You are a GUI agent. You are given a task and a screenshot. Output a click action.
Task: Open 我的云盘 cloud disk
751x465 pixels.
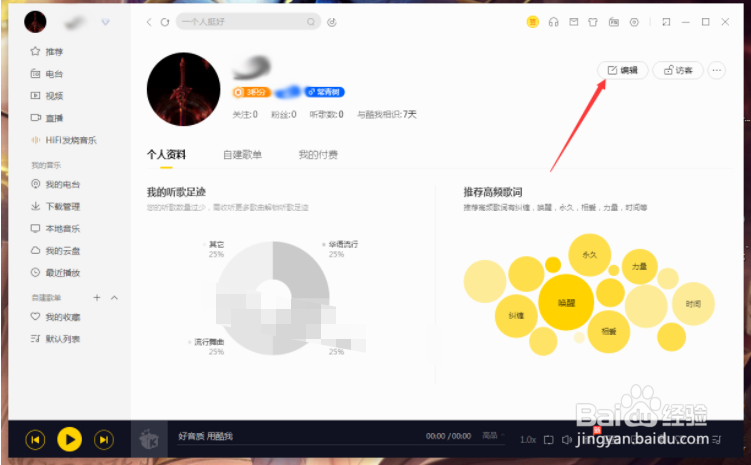[x=56, y=250]
